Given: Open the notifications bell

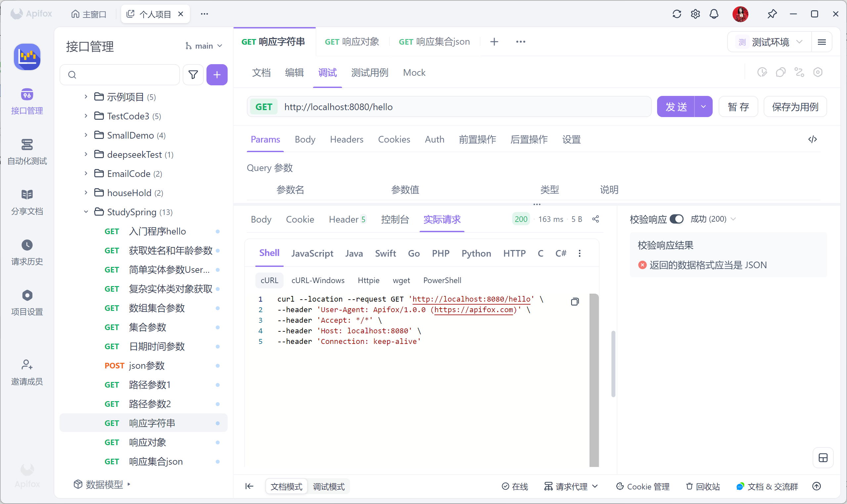Looking at the screenshot, I should [x=714, y=14].
